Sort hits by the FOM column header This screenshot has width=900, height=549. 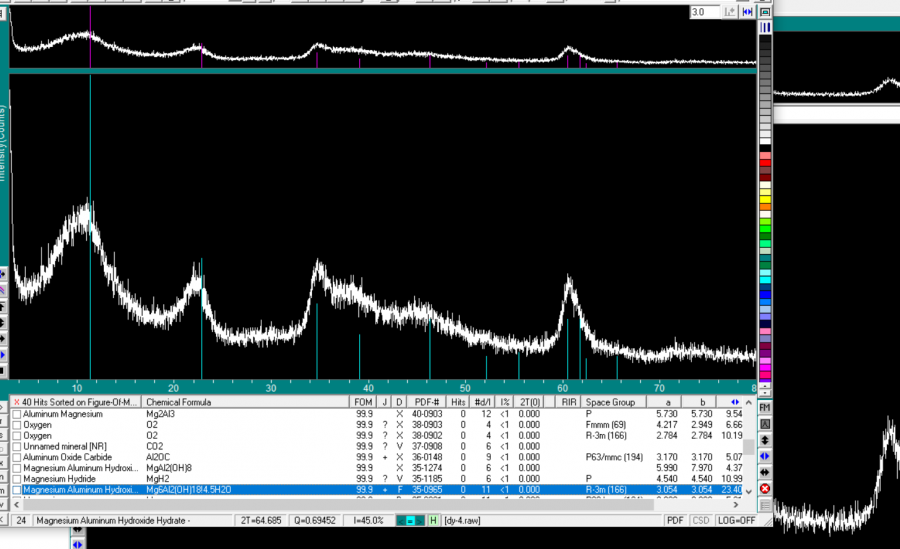pos(363,402)
